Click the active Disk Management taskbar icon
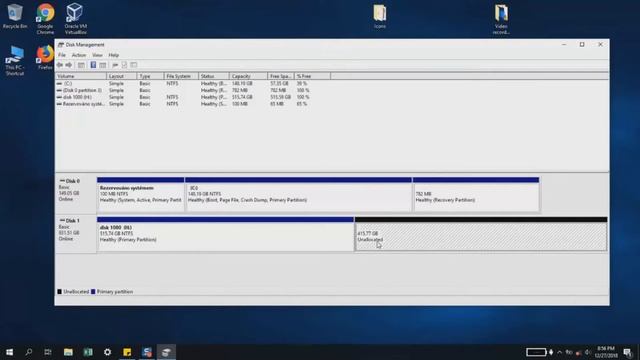 [x=166, y=352]
